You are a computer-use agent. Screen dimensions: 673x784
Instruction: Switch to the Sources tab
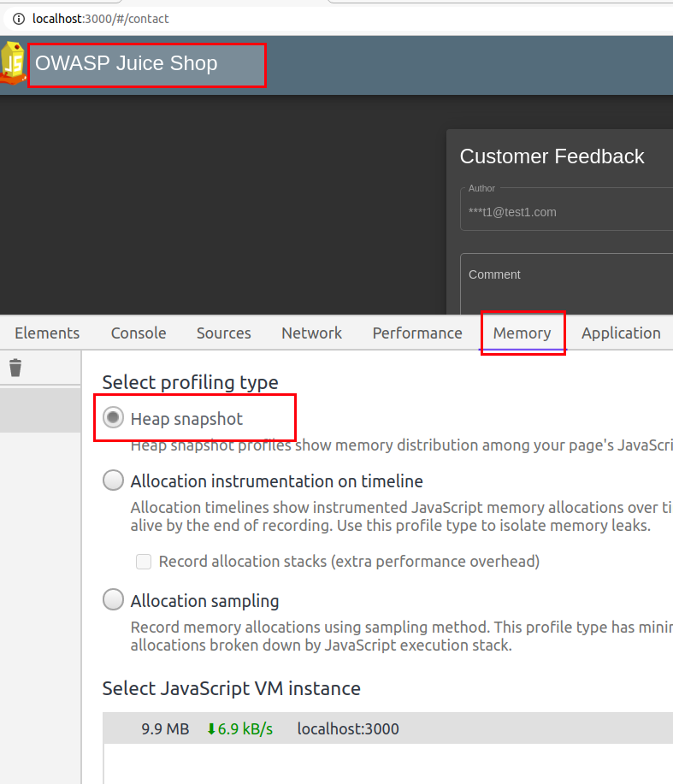pos(223,333)
